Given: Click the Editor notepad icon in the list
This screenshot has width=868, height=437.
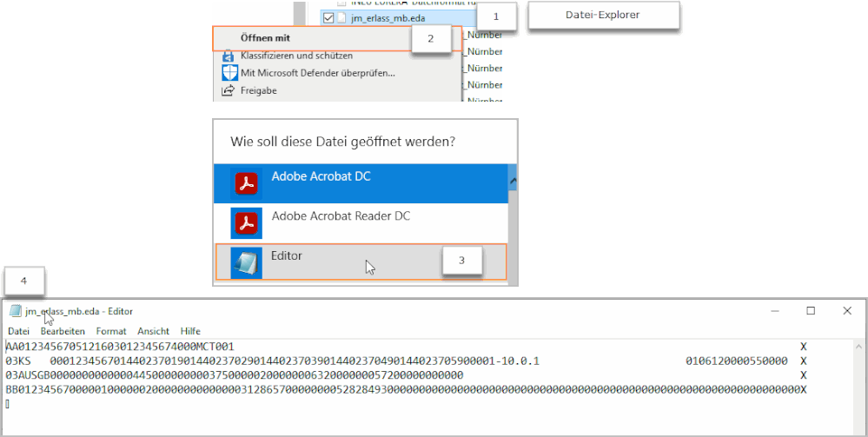Looking at the screenshot, I should click(246, 262).
